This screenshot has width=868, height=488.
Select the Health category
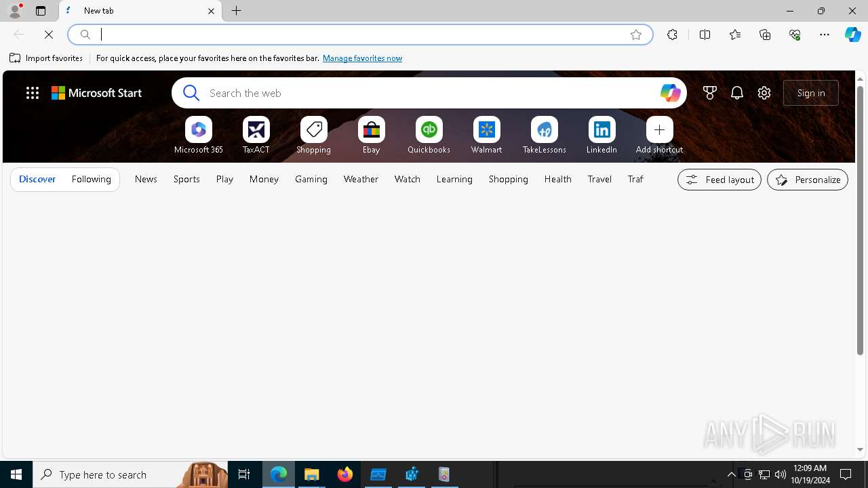click(x=557, y=179)
